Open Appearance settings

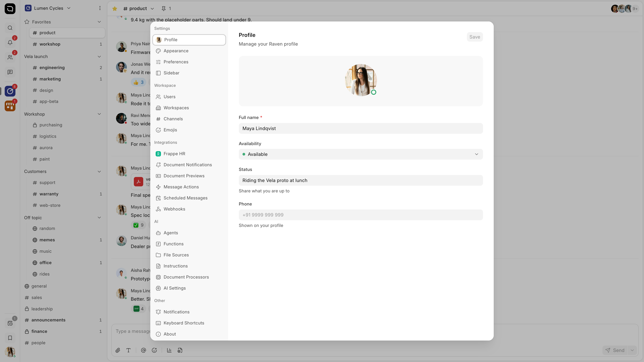pos(189,51)
